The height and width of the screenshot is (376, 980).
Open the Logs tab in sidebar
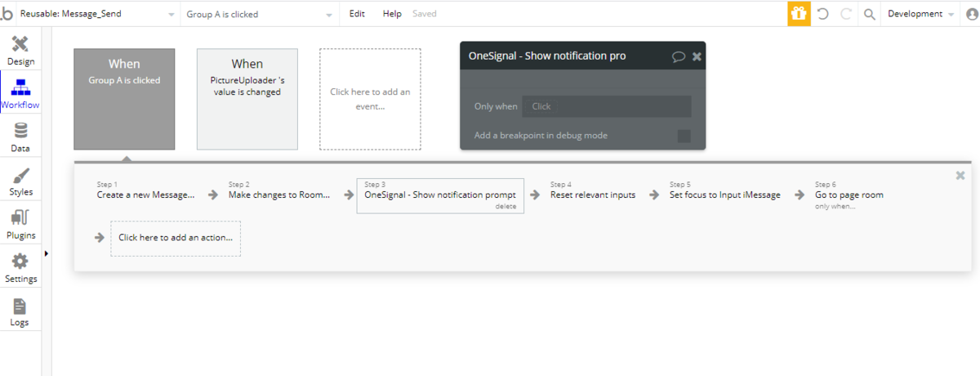coord(20,311)
